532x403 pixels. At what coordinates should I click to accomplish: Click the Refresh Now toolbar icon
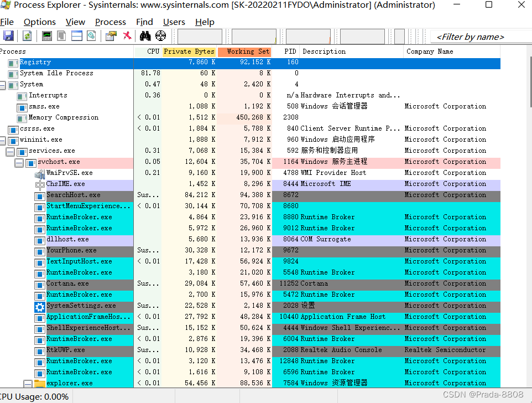pos(27,35)
